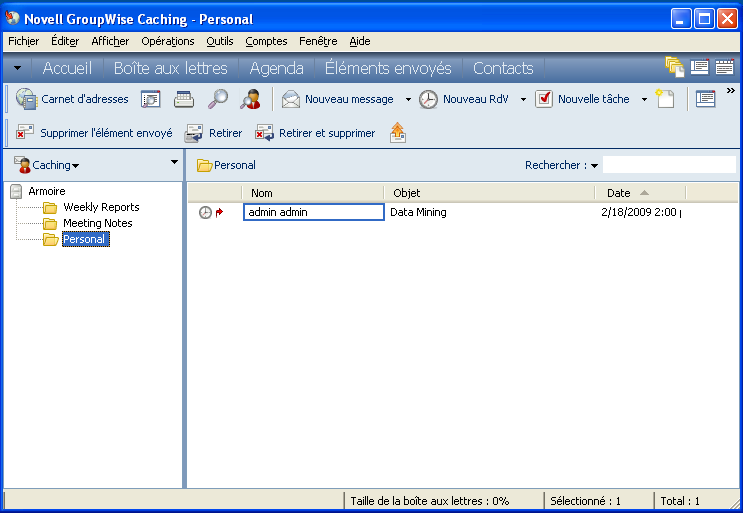Sort by the Nom column
The width and height of the screenshot is (743, 513).
(x=313, y=193)
